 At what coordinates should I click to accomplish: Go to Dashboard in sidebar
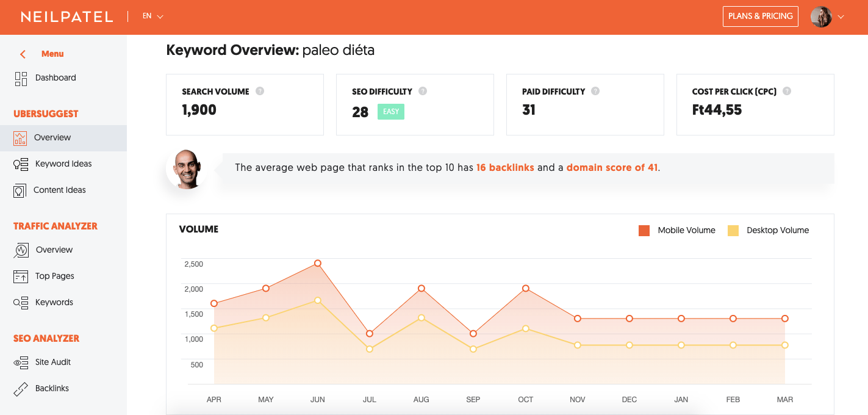coord(56,78)
